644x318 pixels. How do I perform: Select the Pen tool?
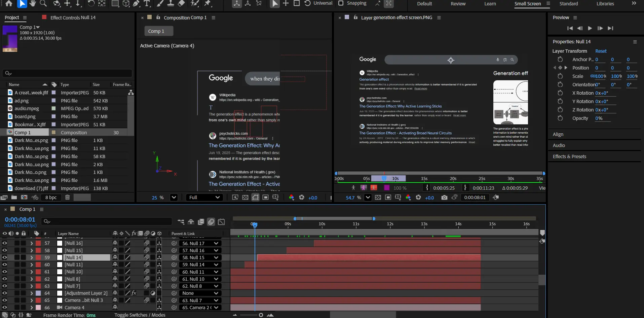click(x=136, y=3)
